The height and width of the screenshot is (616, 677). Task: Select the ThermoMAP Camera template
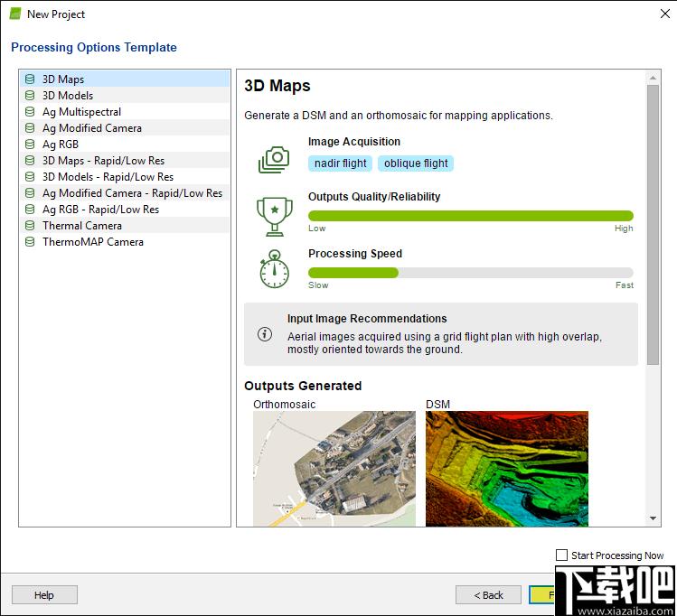(125, 241)
